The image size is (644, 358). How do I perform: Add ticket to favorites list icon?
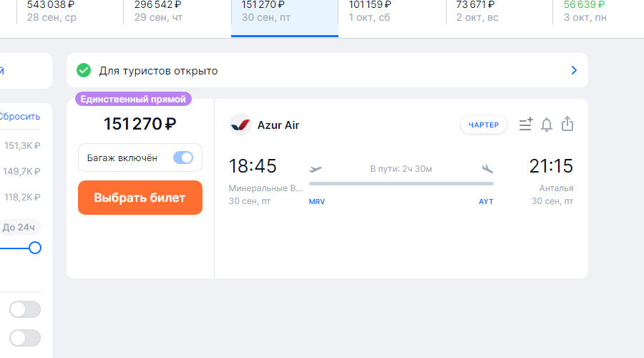point(526,125)
